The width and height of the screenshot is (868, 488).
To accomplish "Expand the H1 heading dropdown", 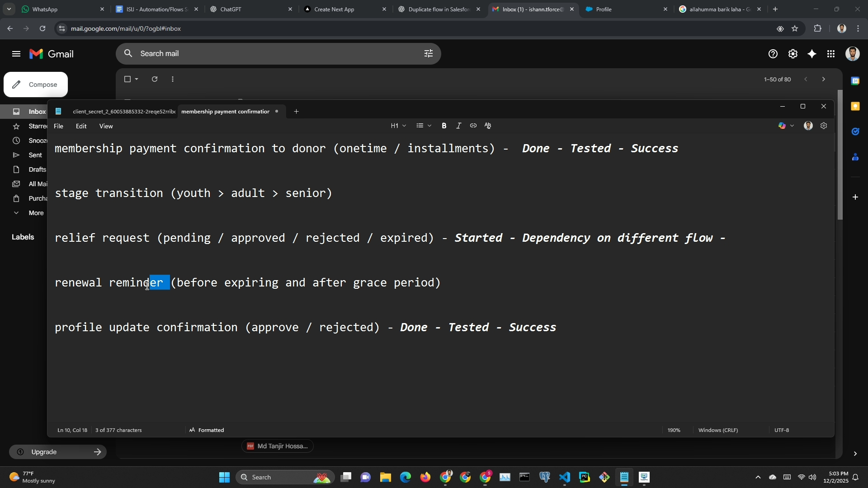I will click(398, 126).
